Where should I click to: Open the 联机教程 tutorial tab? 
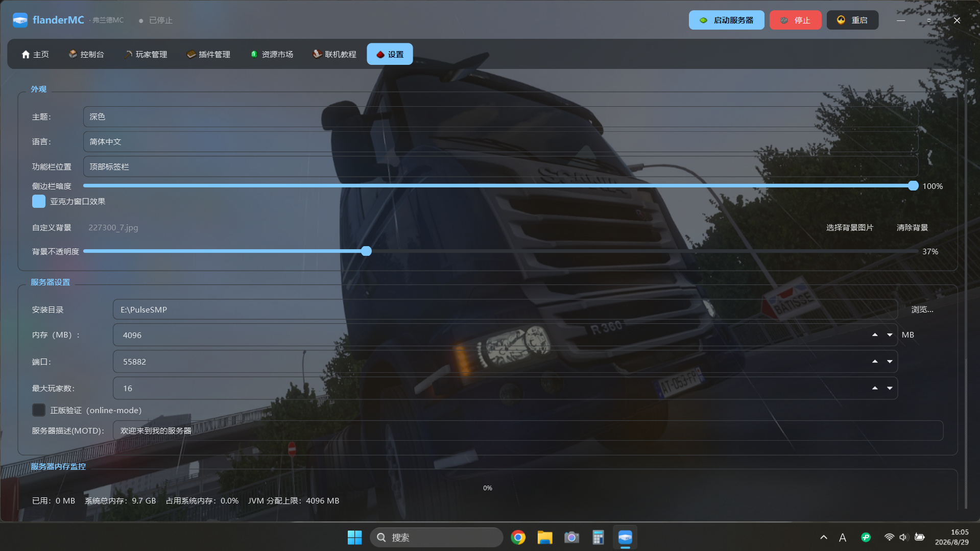[334, 54]
